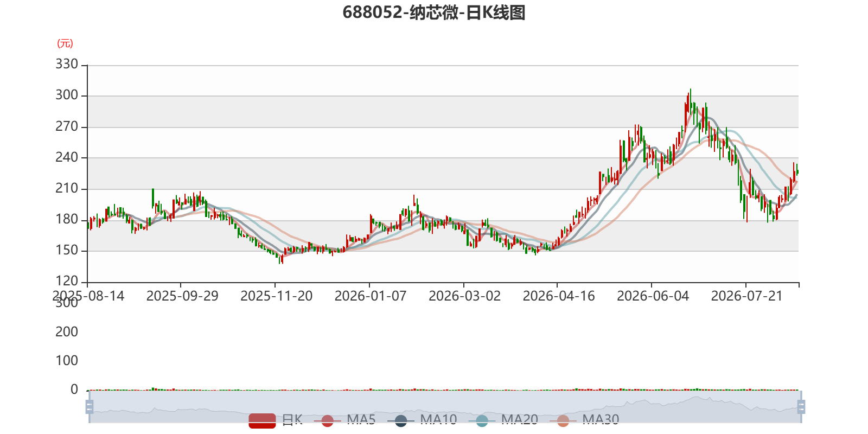Click the MA5 red circle legend marker
Viewport: 868px width, 434px height.
pyautogui.click(x=327, y=420)
